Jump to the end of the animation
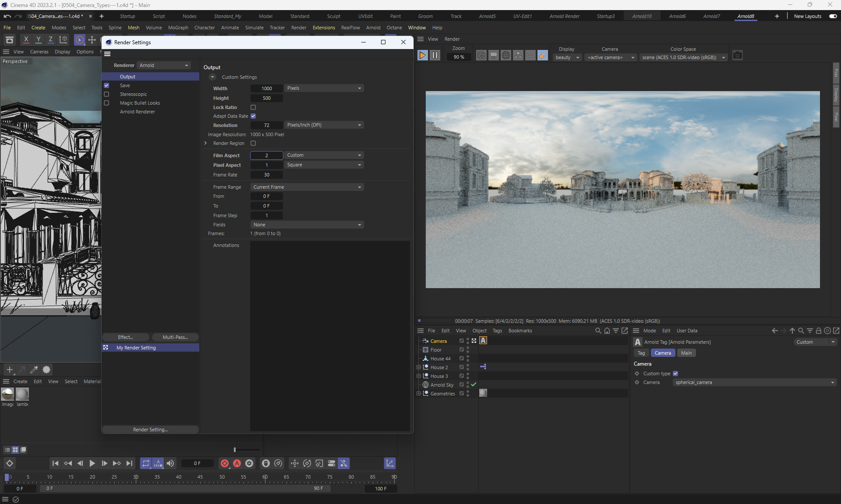 point(129,463)
